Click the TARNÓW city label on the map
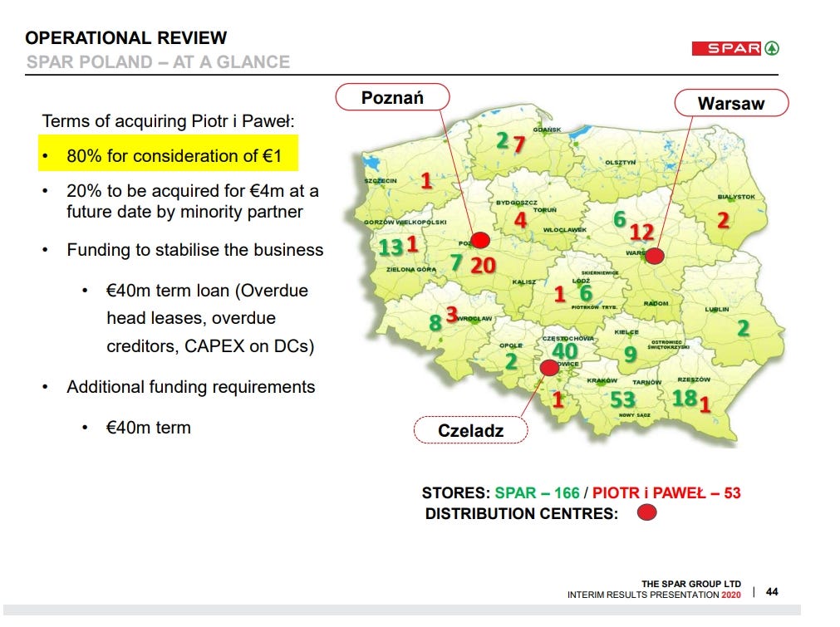The image size is (840, 627). pos(647,382)
